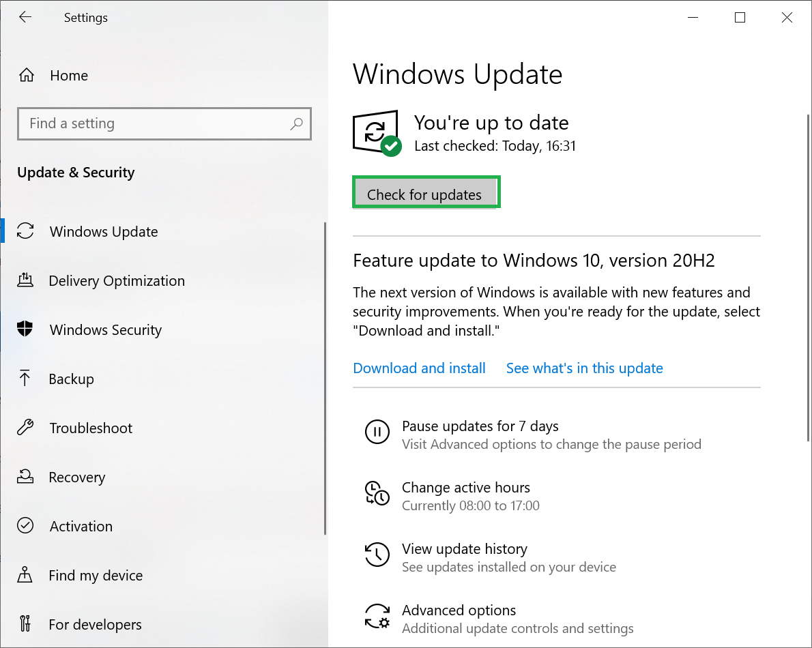Image resolution: width=812 pixels, height=648 pixels.
Task: Click the For developers tools icon
Action: (25, 623)
